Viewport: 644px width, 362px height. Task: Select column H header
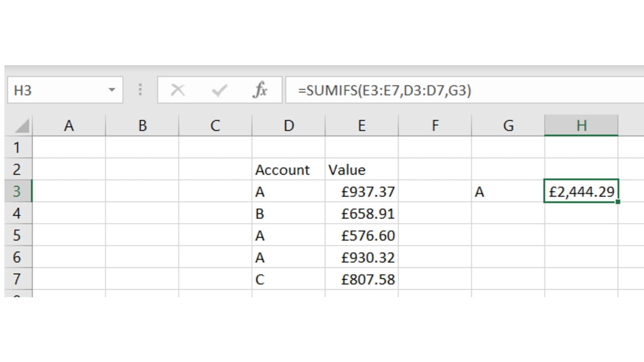coord(581,126)
